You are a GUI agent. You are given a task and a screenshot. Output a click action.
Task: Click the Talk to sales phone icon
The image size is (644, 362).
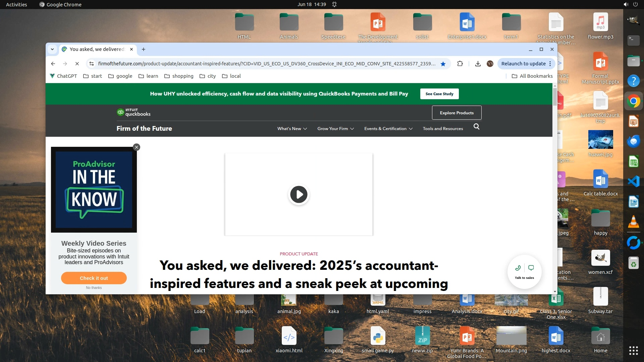(x=518, y=268)
